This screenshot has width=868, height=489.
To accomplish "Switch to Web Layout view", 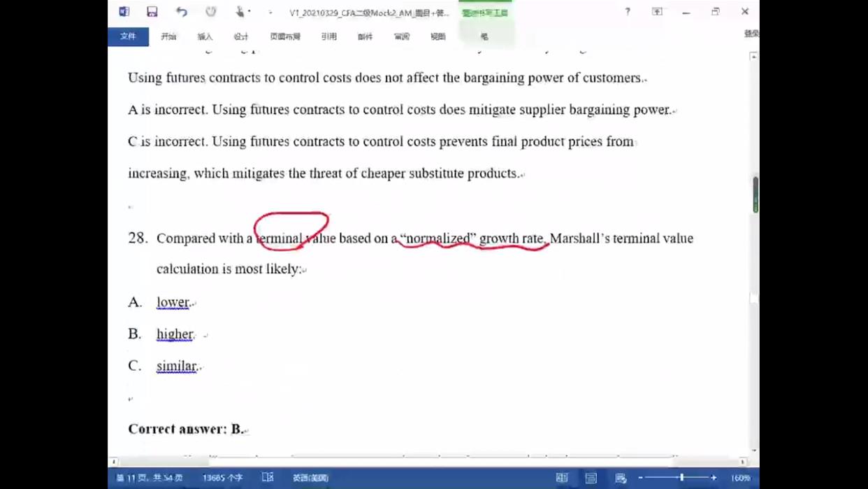I will coord(621,478).
